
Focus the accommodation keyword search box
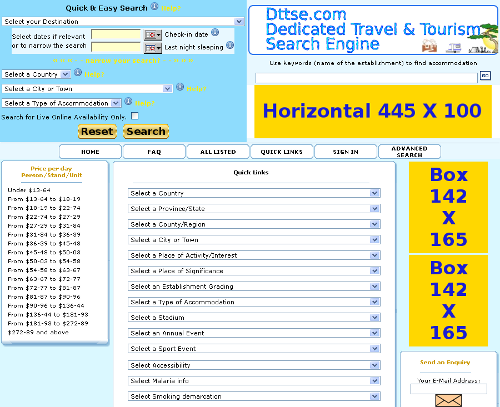click(x=366, y=78)
